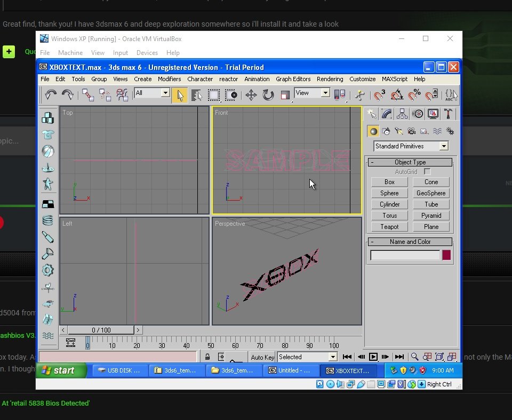The width and height of the screenshot is (512, 420).
Task: Open the Hierarchy command panel tab
Action: [x=402, y=114]
